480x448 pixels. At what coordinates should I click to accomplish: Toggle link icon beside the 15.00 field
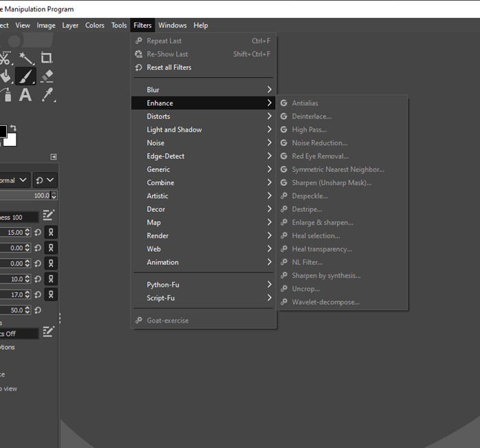[x=51, y=233]
